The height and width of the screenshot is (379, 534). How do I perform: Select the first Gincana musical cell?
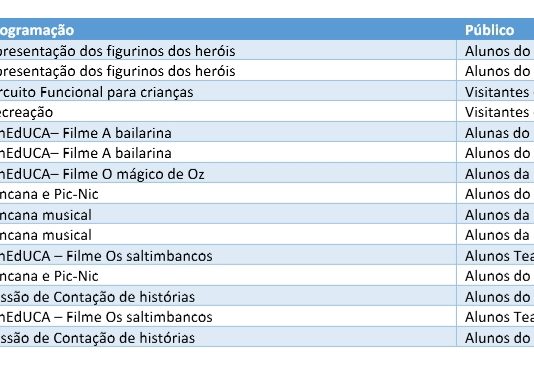pos(228,214)
